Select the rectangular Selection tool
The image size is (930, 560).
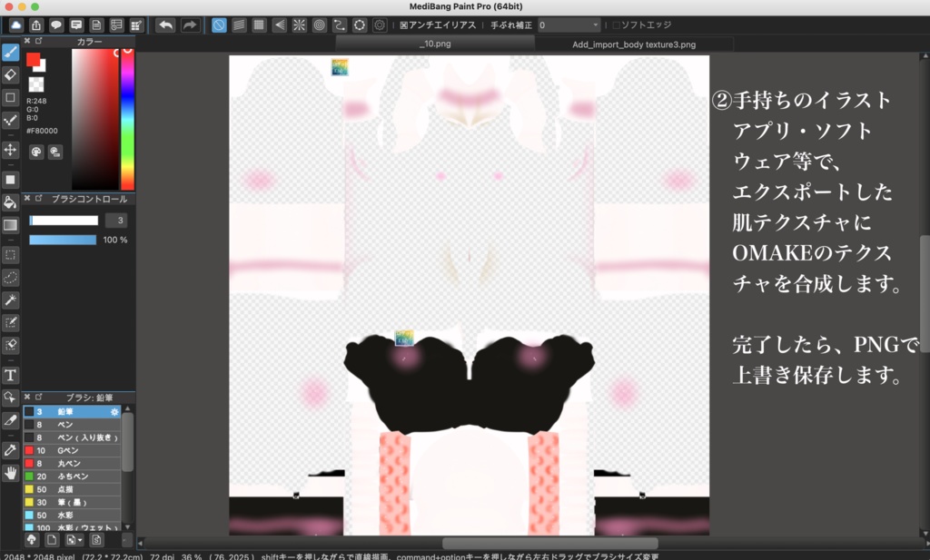pyautogui.click(x=11, y=255)
